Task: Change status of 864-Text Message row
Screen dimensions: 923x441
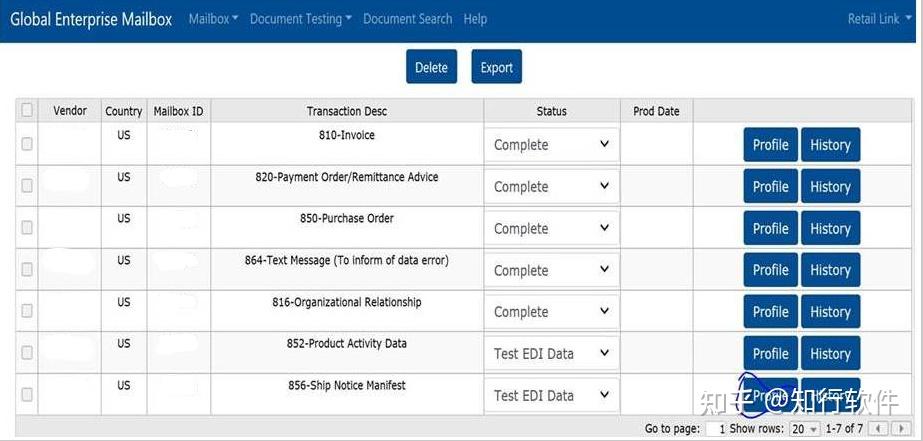Action: point(552,270)
